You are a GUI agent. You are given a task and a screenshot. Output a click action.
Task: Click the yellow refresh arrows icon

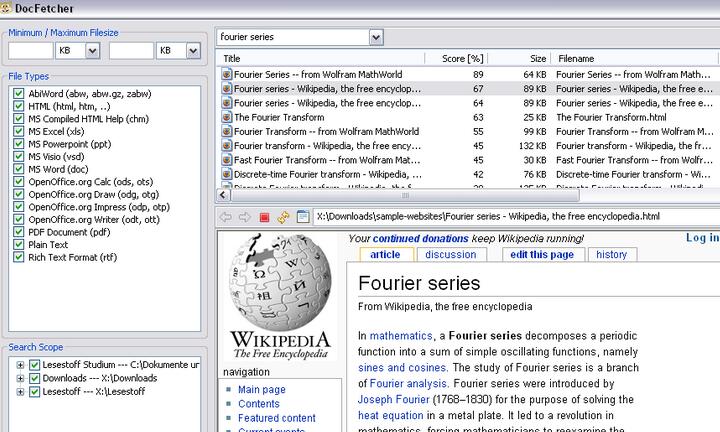(x=283, y=217)
